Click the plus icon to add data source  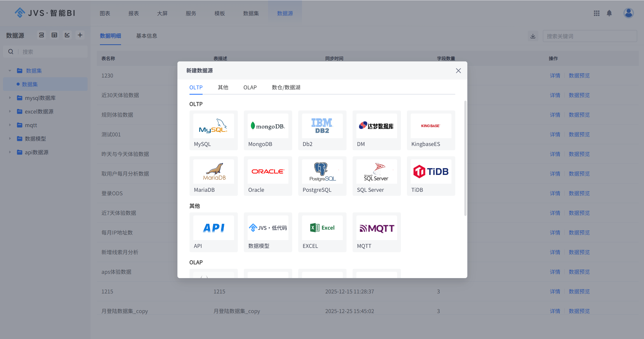pyautogui.click(x=80, y=35)
